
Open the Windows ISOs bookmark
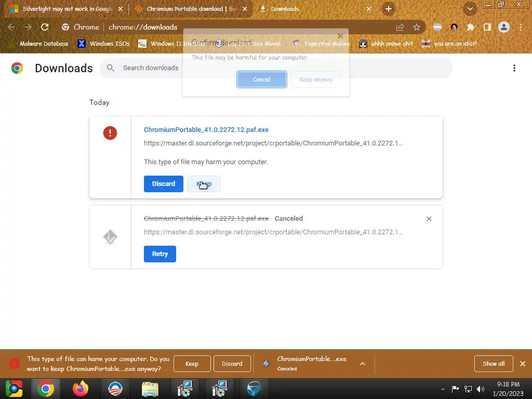[x=104, y=44]
